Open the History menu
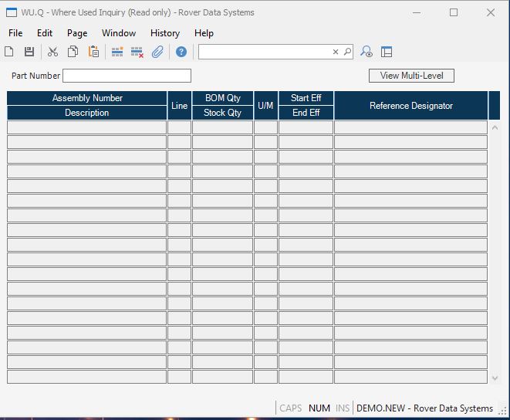Viewport: 510px width, 420px height. coord(164,33)
